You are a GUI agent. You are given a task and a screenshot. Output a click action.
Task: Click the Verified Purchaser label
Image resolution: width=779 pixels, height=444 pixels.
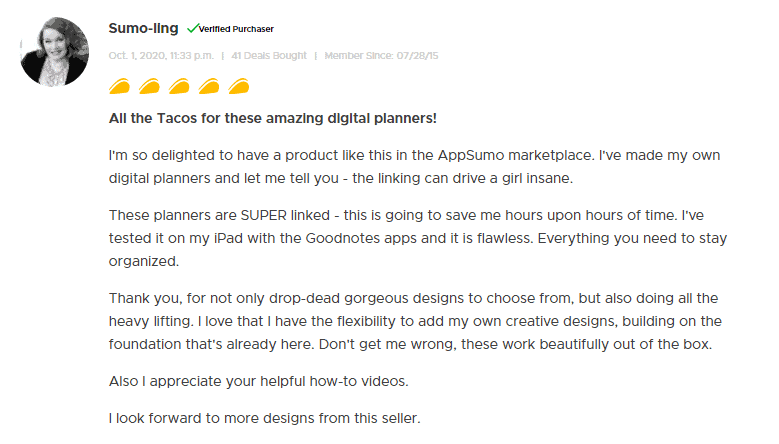coord(236,29)
